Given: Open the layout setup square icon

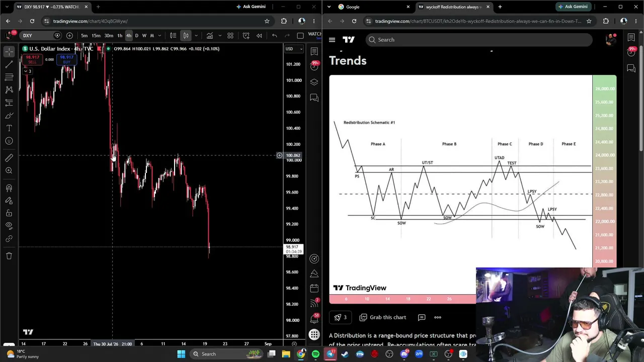Looking at the screenshot, I should [300, 36].
